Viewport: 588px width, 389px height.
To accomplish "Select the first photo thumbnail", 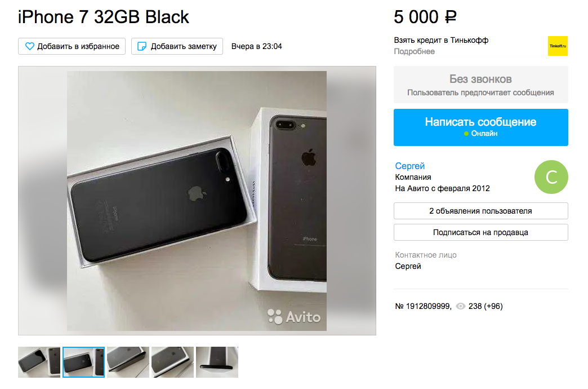I will [x=39, y=362].
